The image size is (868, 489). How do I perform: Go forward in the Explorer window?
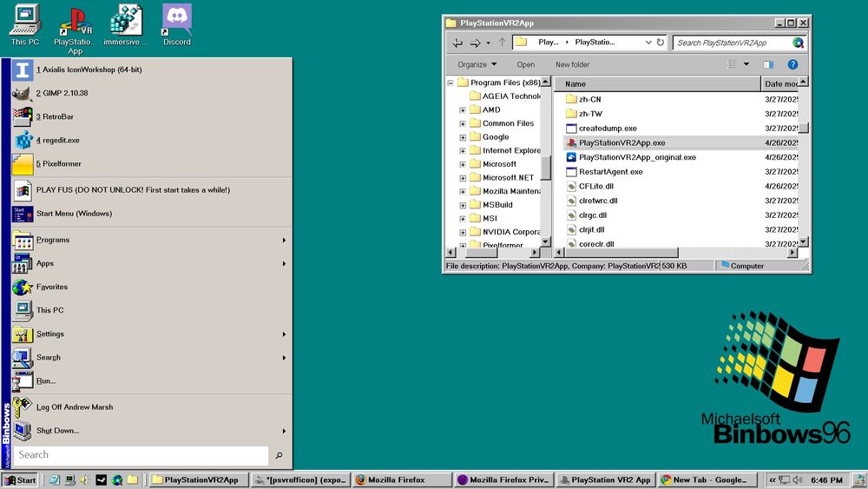(475, 43)
